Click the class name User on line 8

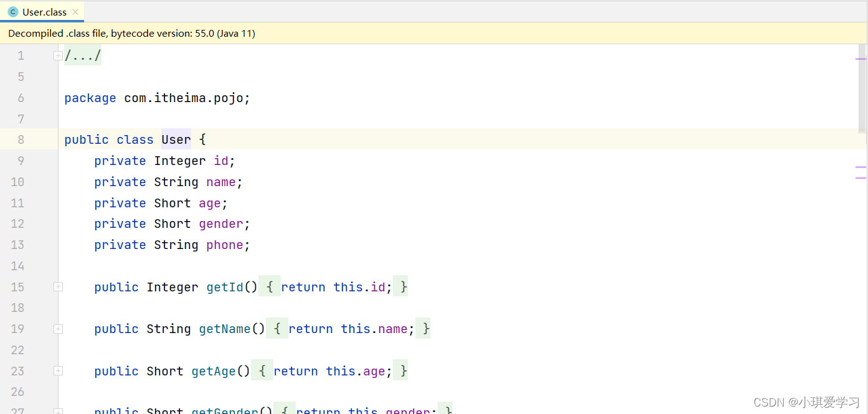point(176,139)
